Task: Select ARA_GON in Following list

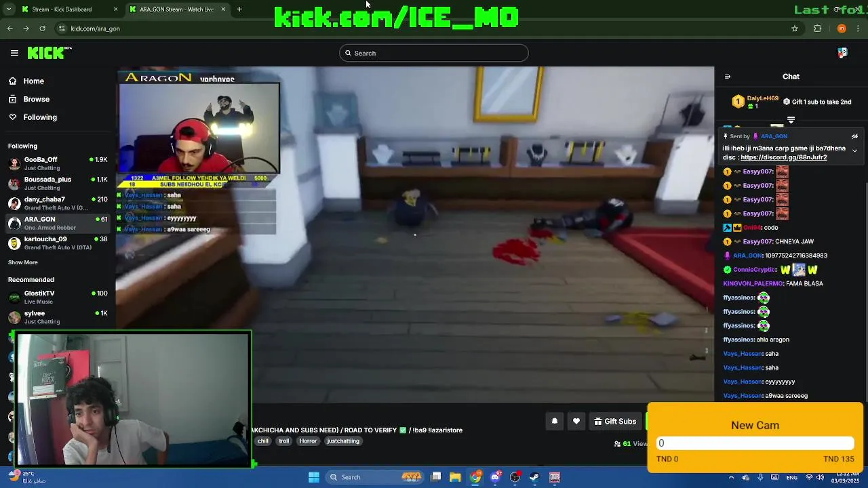Action: (58, 223)
